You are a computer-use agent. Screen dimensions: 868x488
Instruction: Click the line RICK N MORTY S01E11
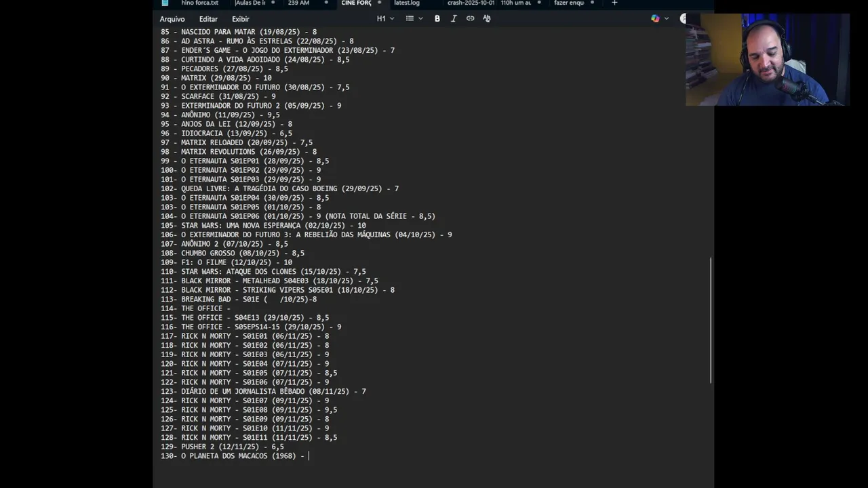(x=249, y=438)
